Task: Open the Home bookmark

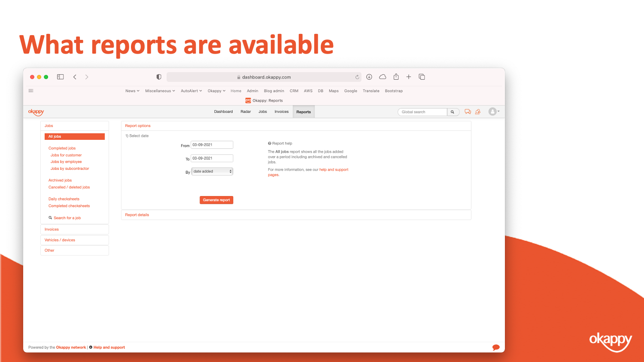Action: pos(236,91)
